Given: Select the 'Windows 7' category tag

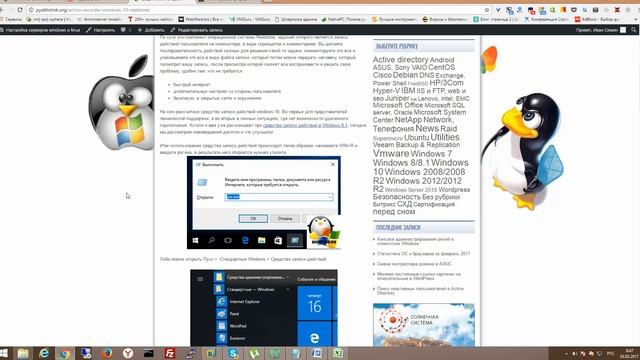Looking at the screenshot, I should [x=431, y=154].
